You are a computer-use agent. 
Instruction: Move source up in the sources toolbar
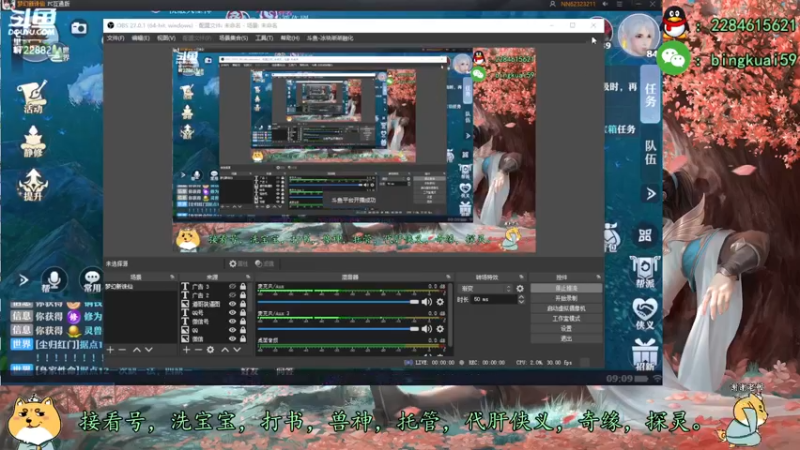225,349
